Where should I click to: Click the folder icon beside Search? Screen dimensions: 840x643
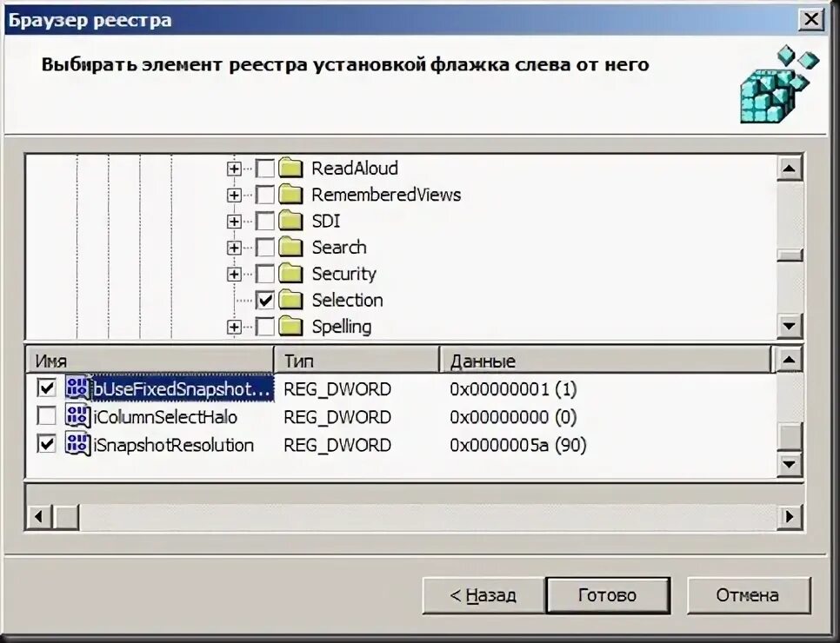(x=290, y=247)
